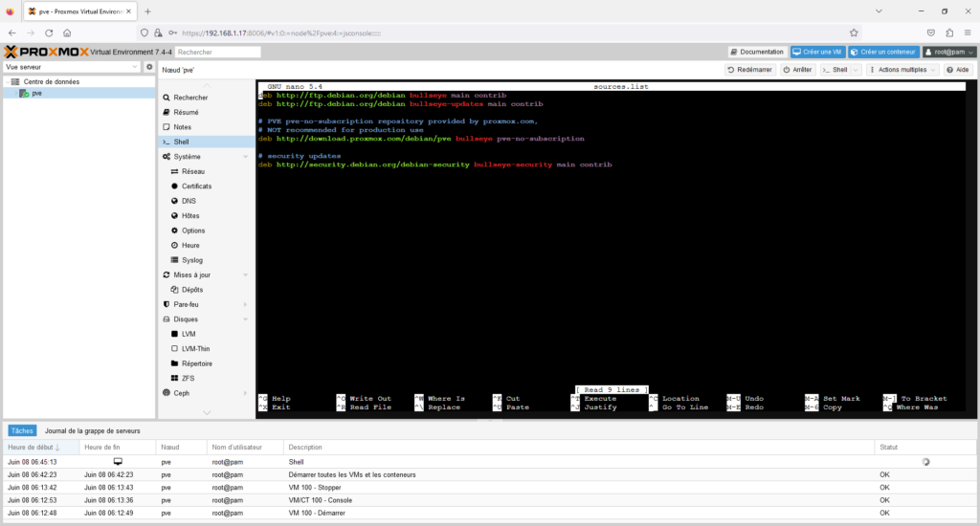
Task: Open Rechercher in the node menu
Action: coord(190,98)
